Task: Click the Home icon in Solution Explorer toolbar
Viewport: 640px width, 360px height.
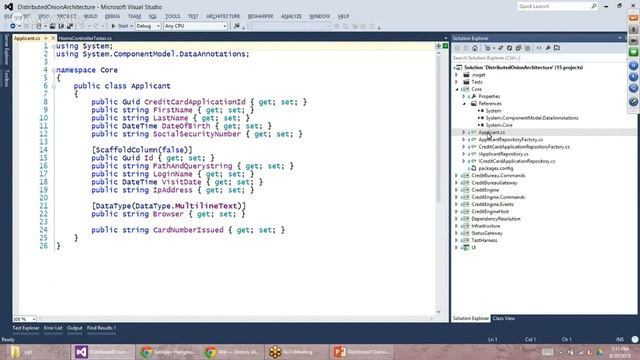Action: 475,48
